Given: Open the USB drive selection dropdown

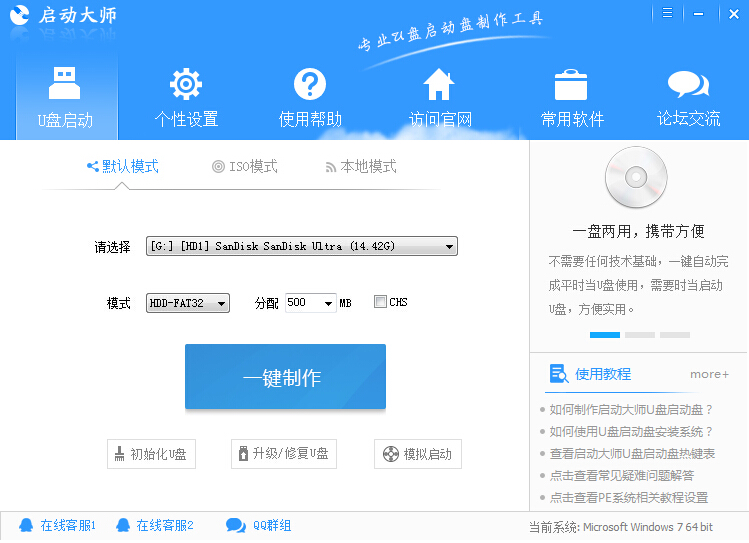Looking at the screenshot, I should coord(302,246).
